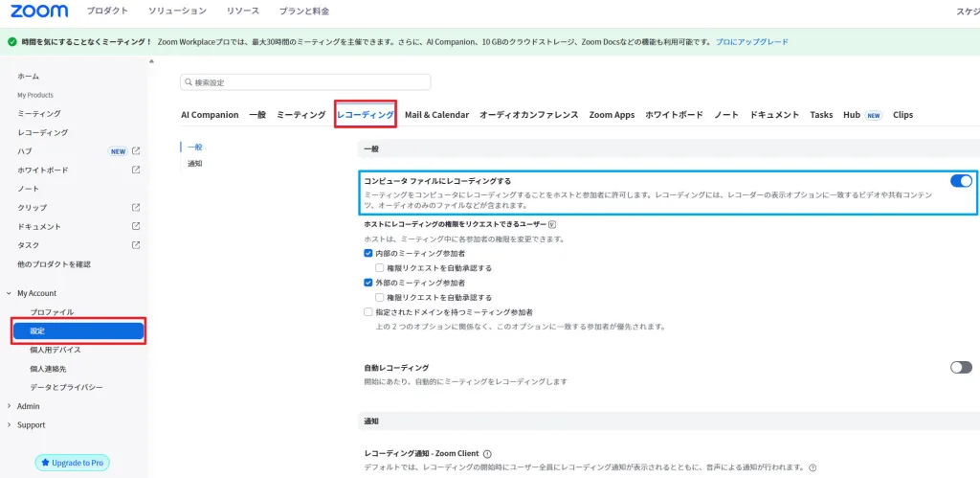Open レコーディング in left sidebar

tap(42, 132)
